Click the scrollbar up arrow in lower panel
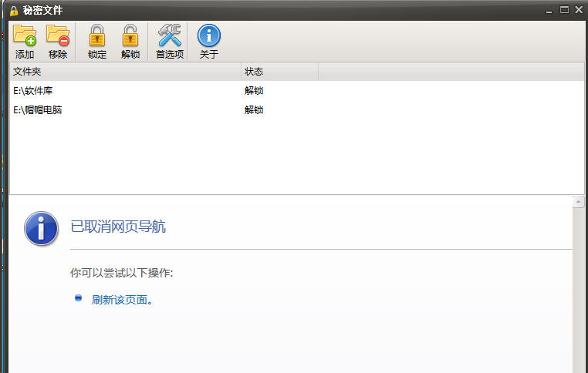 point(578,203)
